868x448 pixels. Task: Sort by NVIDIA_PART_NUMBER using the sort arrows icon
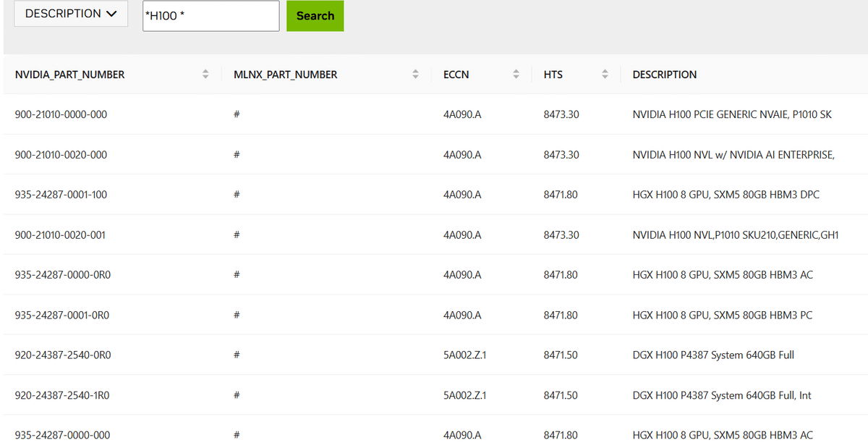point(205,75)
